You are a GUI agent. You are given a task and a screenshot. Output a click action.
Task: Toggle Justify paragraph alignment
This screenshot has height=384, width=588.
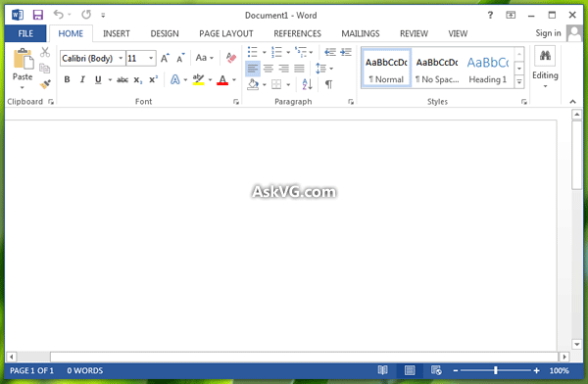tap(299, 69)
